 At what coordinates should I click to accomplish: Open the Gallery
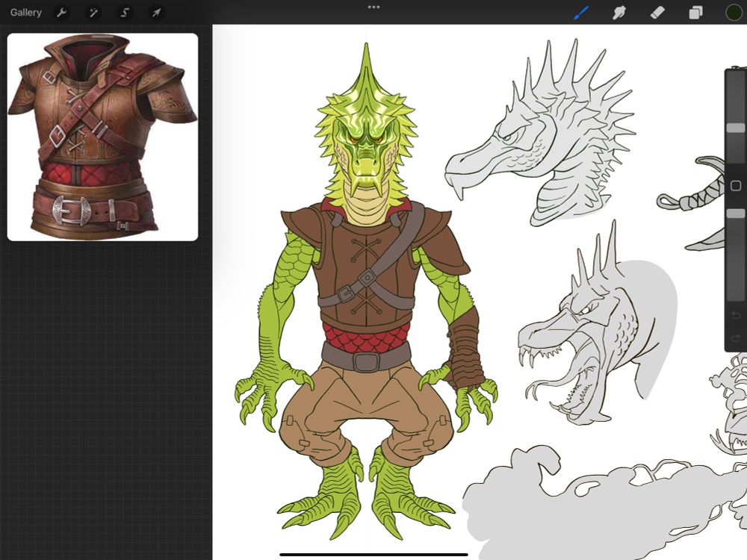tap(25, 13)
